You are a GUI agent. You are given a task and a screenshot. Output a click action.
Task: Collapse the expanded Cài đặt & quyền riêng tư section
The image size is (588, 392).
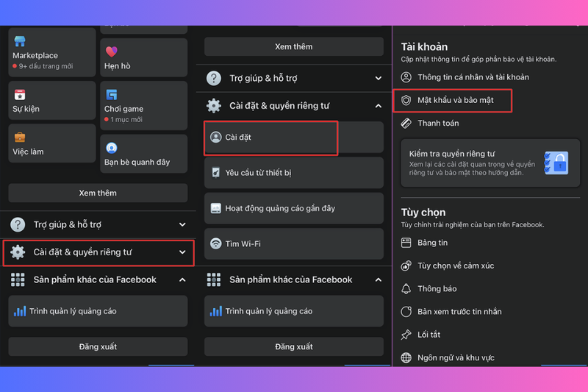[294, 106]
